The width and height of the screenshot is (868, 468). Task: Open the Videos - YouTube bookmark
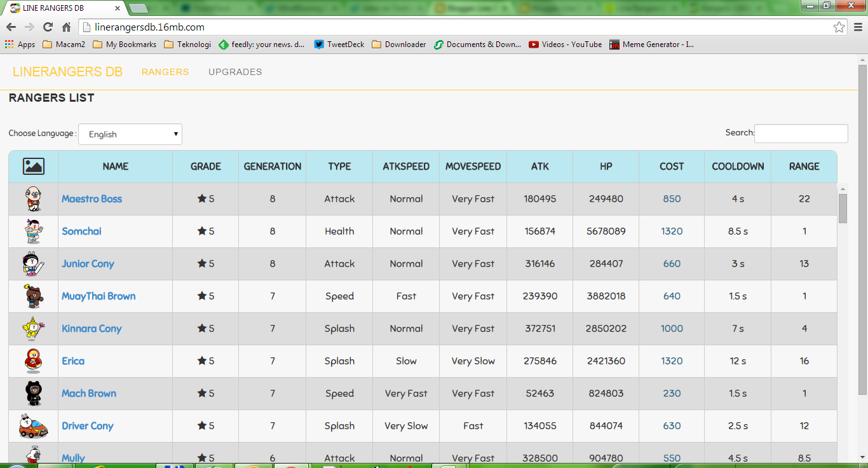(566, 45)
